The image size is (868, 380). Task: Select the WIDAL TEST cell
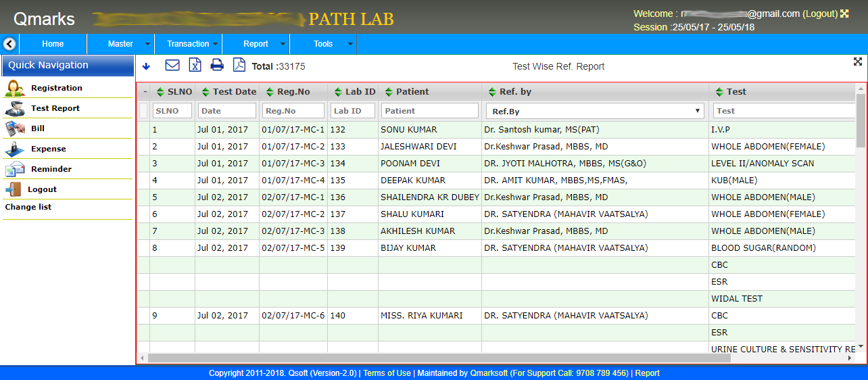pyautogui.click(x=783, y=299)
